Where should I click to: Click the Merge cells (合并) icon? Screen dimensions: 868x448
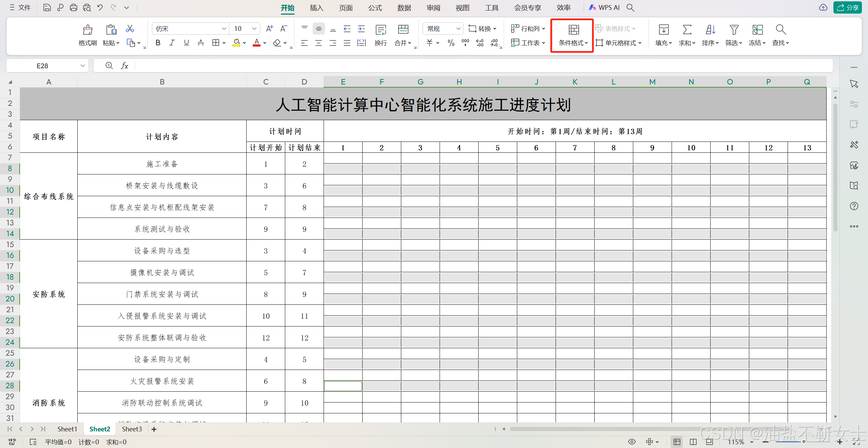tap(403, 30)
